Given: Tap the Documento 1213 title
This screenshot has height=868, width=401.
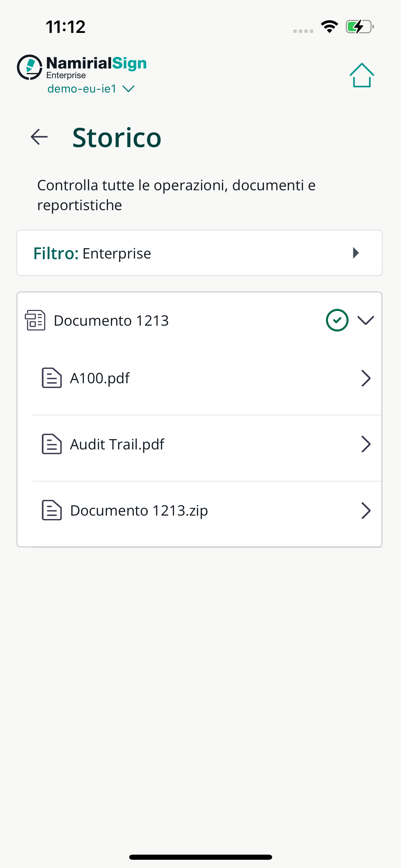Looking at the screenshot, I should point(111,321).
